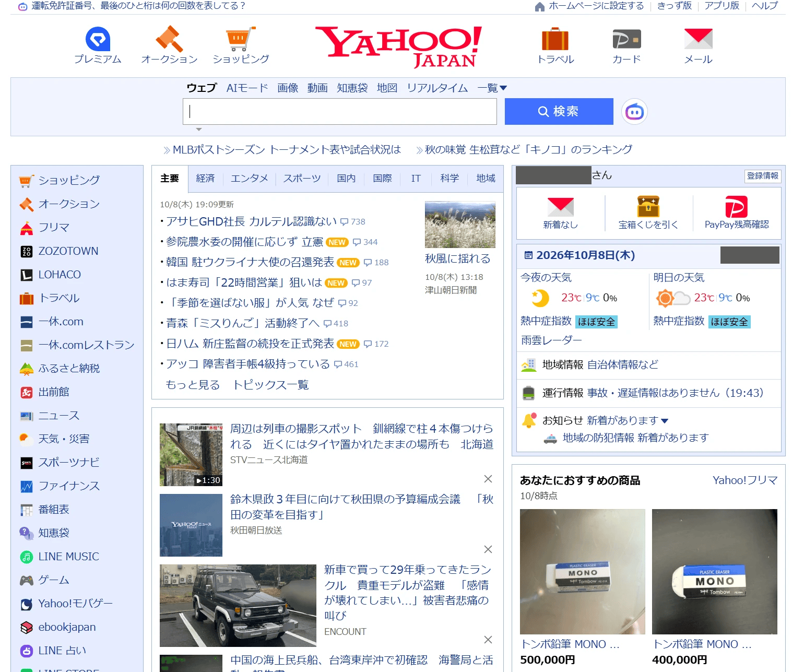
Task: Open 運行情報 train status row
Action: click(x=648, y=393)
